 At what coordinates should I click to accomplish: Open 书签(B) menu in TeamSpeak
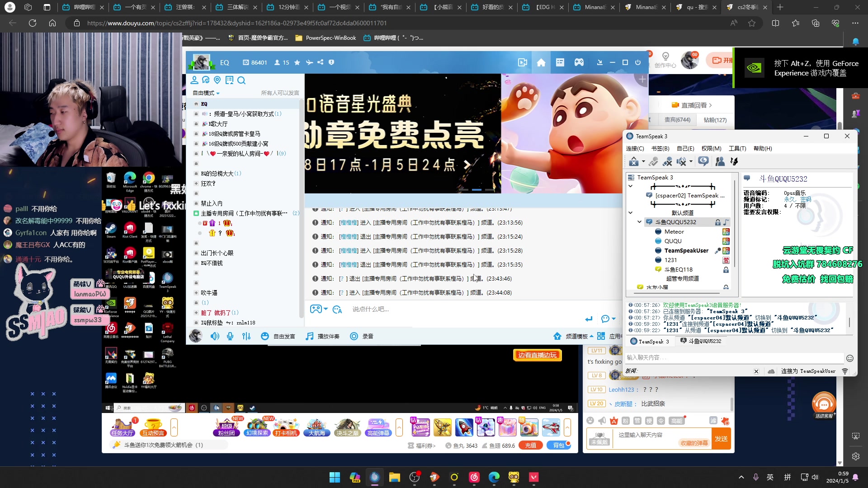[660, 149]
